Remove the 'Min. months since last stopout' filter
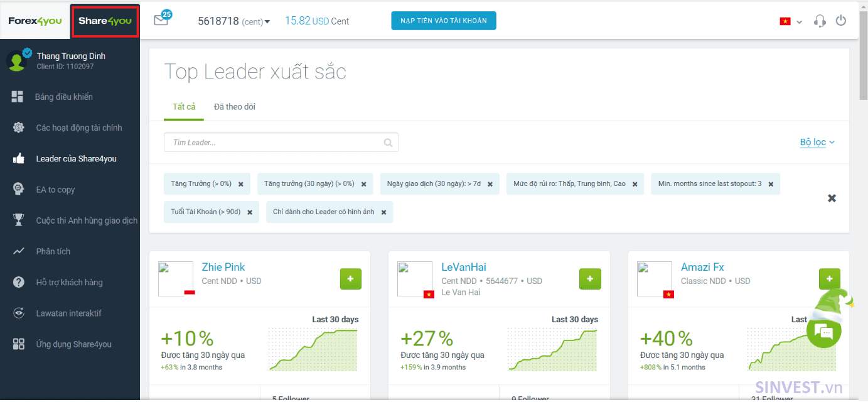868x402 pixels. [x=771, y=184]
